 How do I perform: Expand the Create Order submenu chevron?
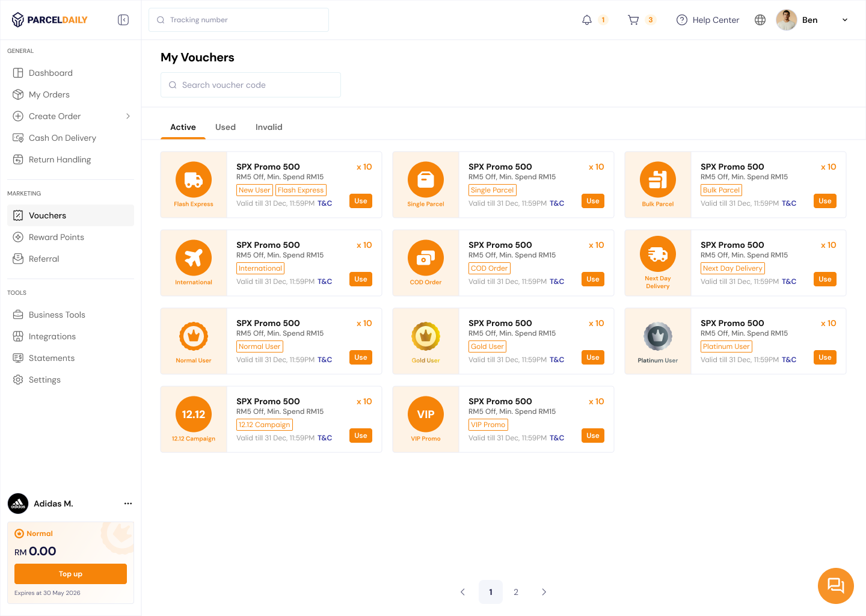[127, 116]
